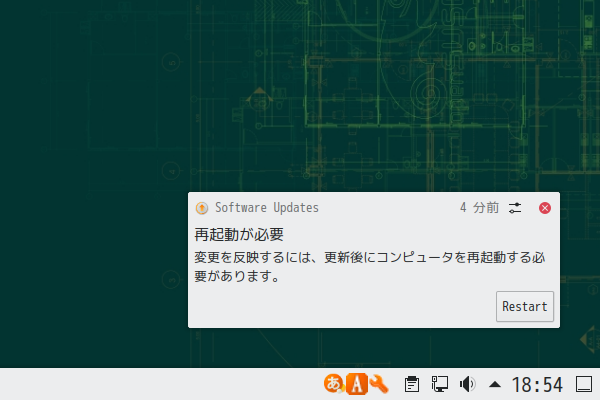
Task: Open the volume speaker tray icon
Action: tap(467, 384)
